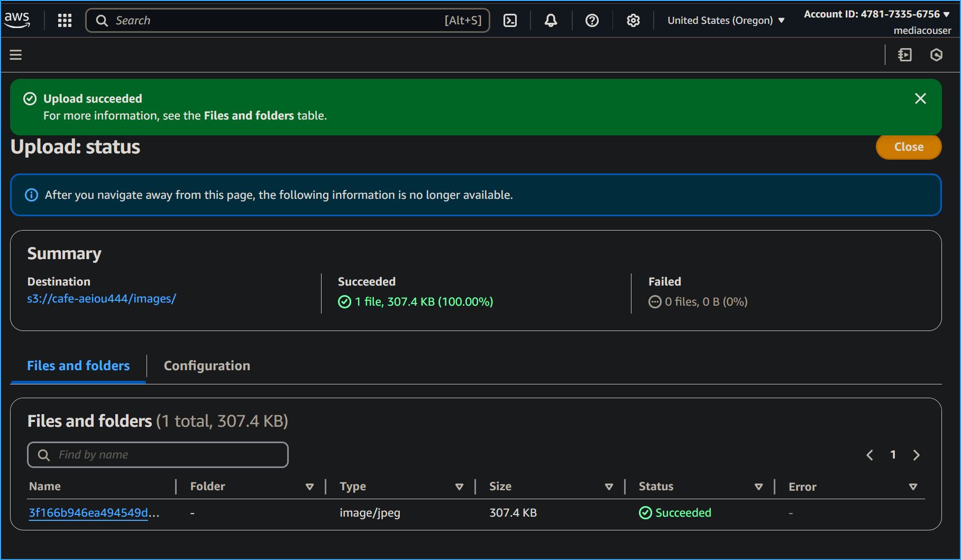Click the Find by name field

158,455
